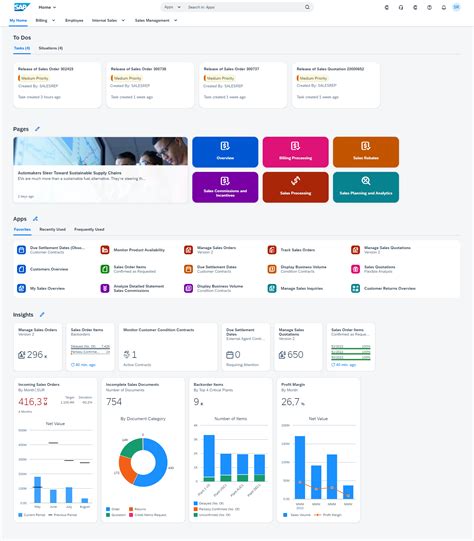Click the orange segment of the donut chart
Screen dimensions: 474x541
click(x=126, y=470)
